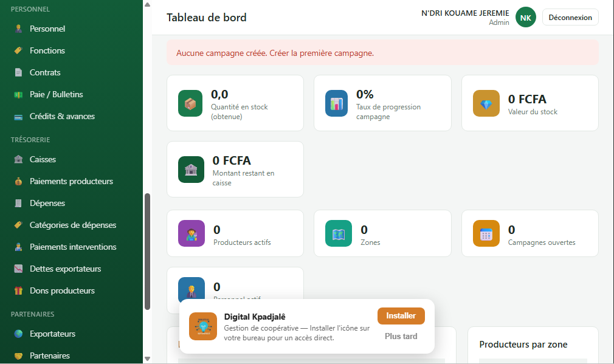Click the Fonctions tag icon
This screenshot has width=614, height=364.
tap(18, 50)
